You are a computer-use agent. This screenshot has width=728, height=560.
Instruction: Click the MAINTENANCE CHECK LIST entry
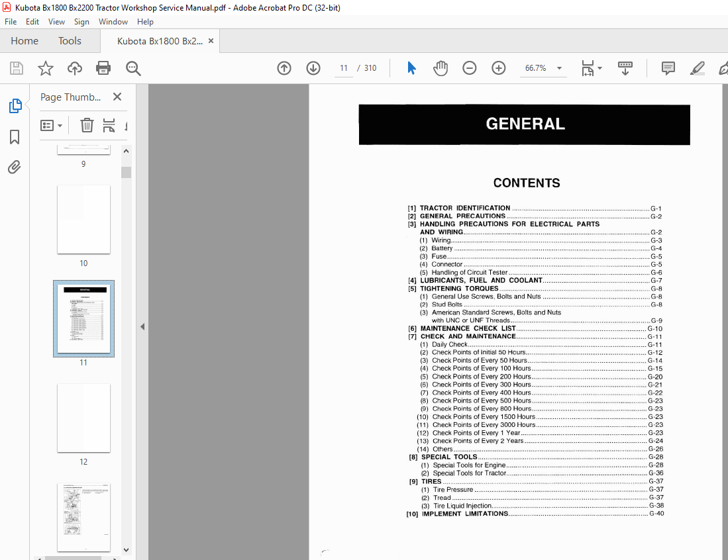[535, 328]
